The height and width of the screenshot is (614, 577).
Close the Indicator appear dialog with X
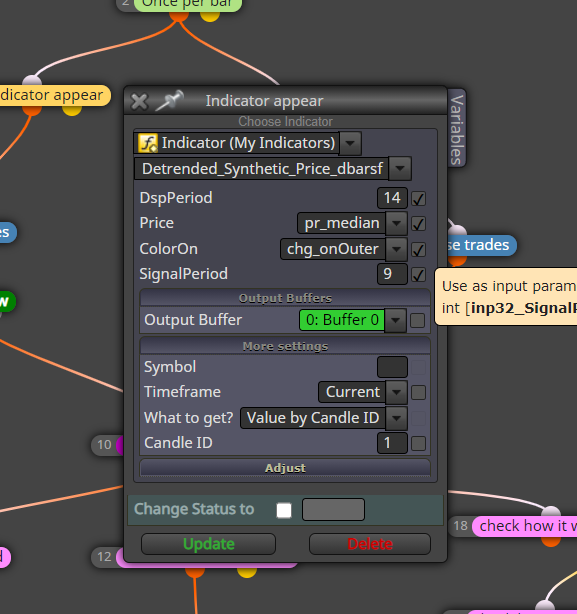pyautogui.click(x=139, y=101)
